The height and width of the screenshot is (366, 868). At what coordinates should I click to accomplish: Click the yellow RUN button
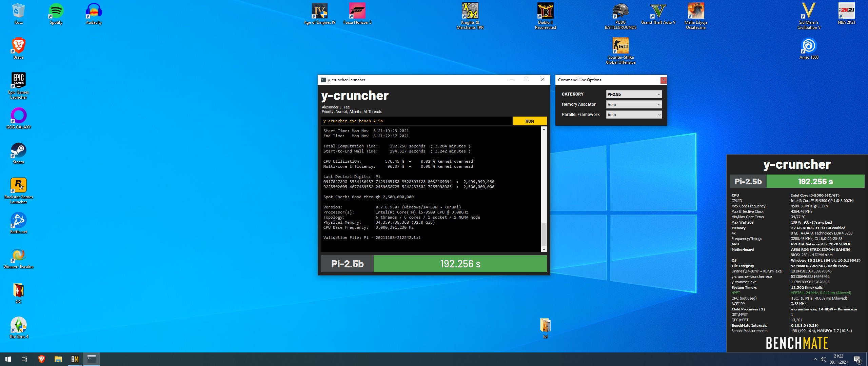(530, 121)
